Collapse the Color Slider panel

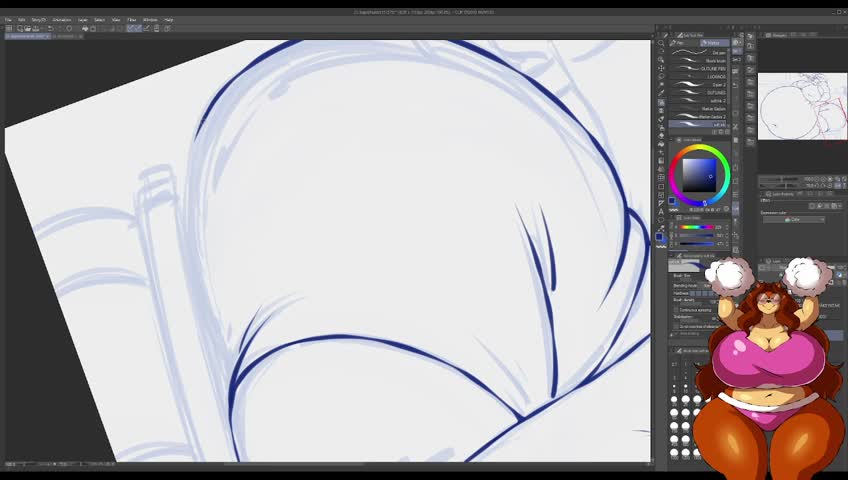tap(671, 218)
